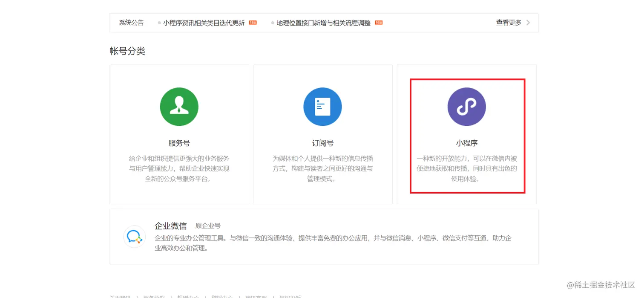
Task: Click the purple 小程序 icon
Action: (x=466, y=107)
